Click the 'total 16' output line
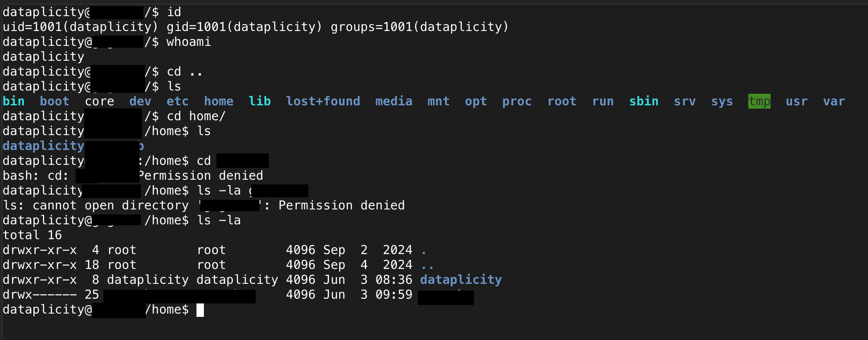The width and height of the screenshot is (868, 340). click(x=32, y=235)
